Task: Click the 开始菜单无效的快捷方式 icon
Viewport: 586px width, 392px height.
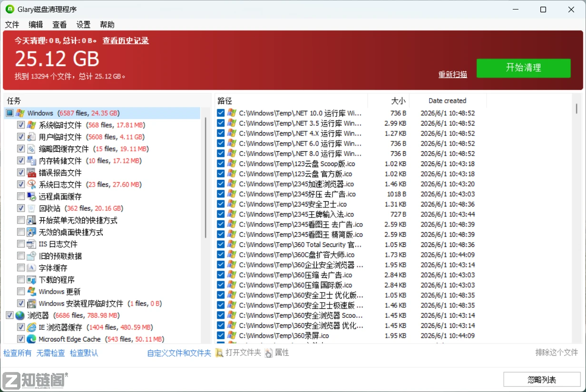Action: coord(31,220)
